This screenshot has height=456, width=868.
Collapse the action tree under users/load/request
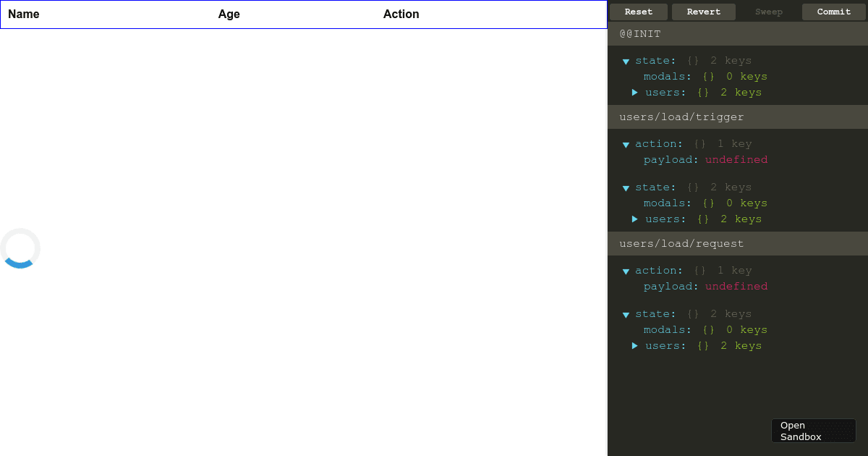(626, 270)
